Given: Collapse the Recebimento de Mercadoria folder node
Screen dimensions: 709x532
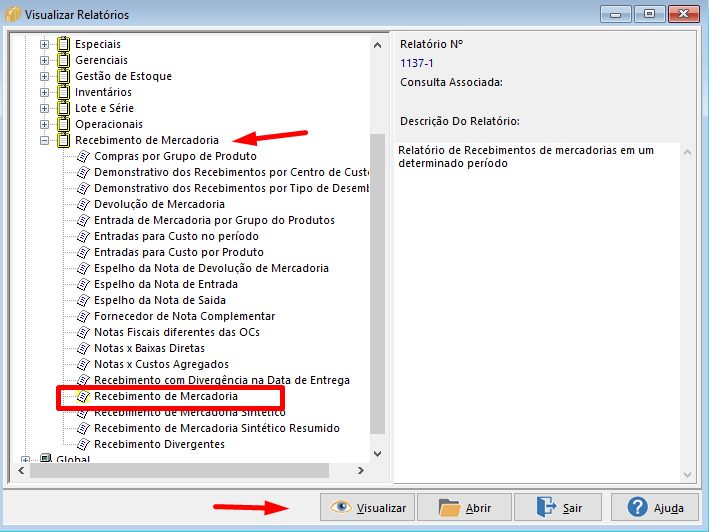Looking at the screenshot, I should click(44, 141).
